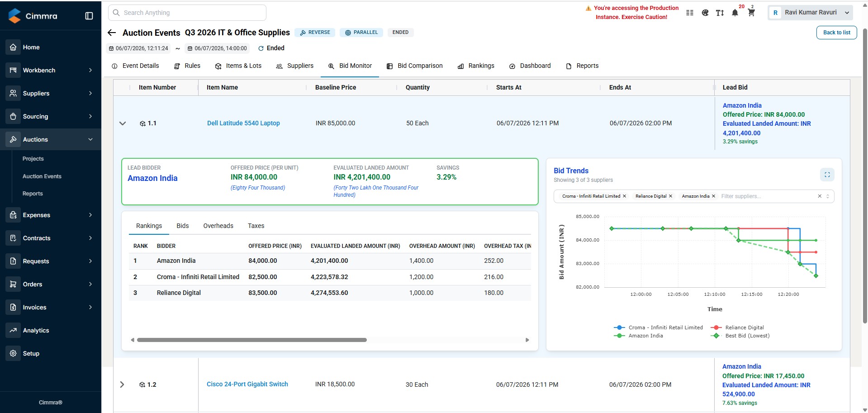This screenshot has height=413, width=868.
Task: Open Cisco 24-Port Gigabit Switch link
Action: click(x=247, y=384)
